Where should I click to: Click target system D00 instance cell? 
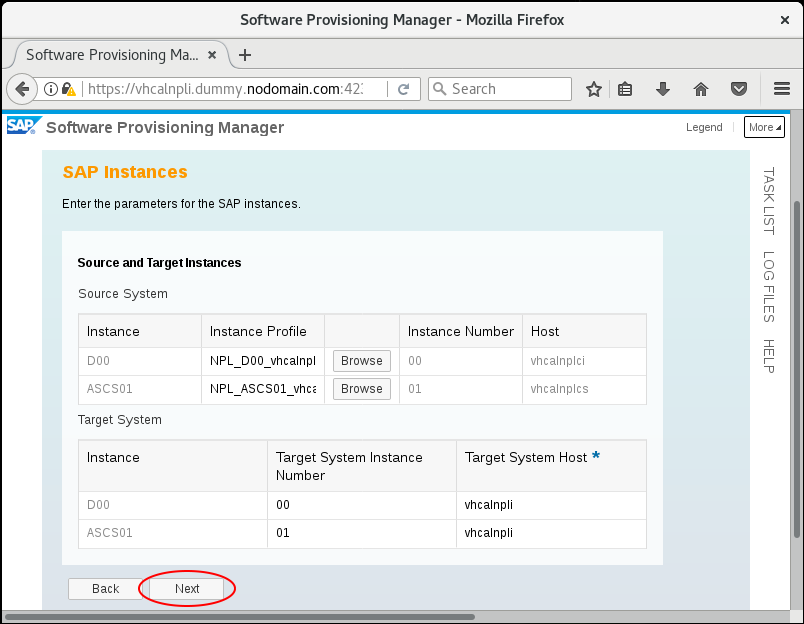coord(173,505)
